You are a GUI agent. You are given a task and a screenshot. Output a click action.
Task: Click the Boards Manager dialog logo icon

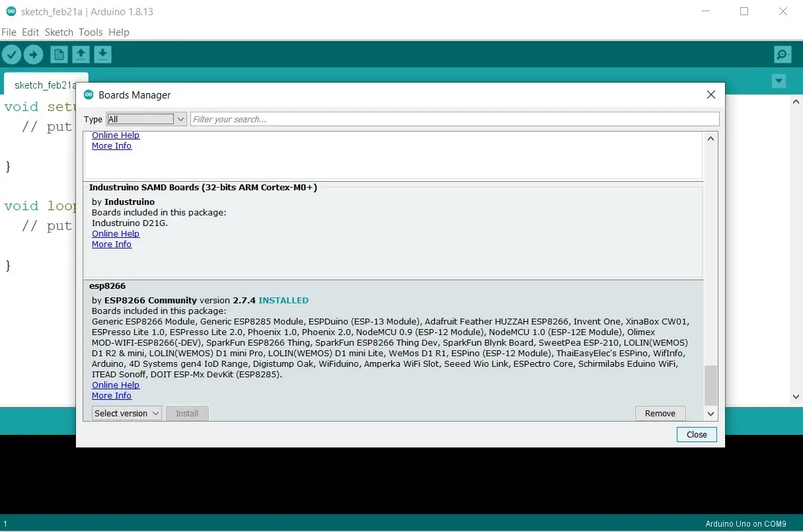pyautogui.click(x=89, y=95)
